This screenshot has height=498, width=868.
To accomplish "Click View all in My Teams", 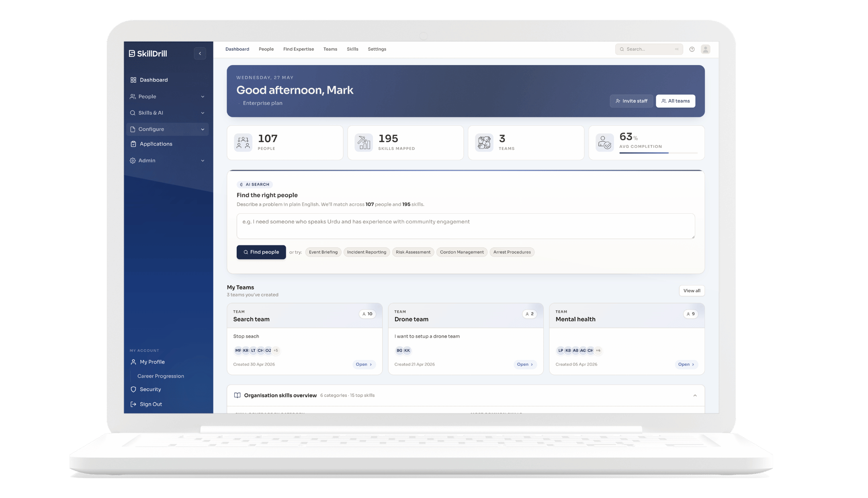I will [x=692, y=291].
